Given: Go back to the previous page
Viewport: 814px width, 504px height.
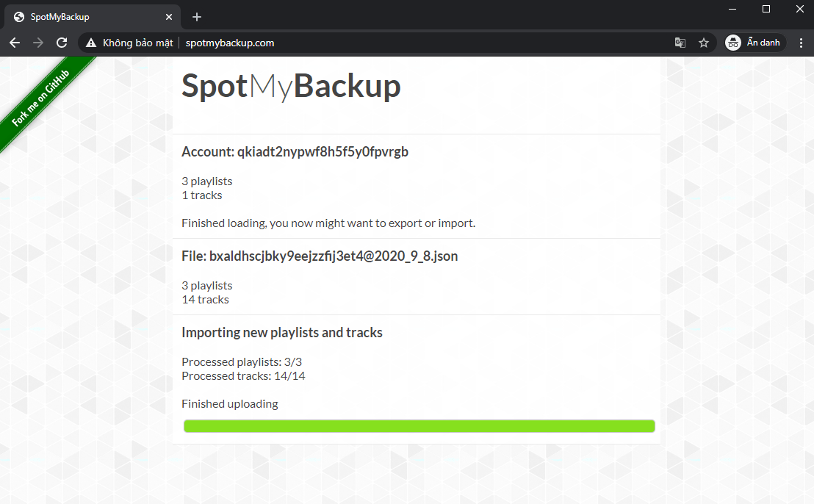Looking at the screenshot, I should [15, 43].
